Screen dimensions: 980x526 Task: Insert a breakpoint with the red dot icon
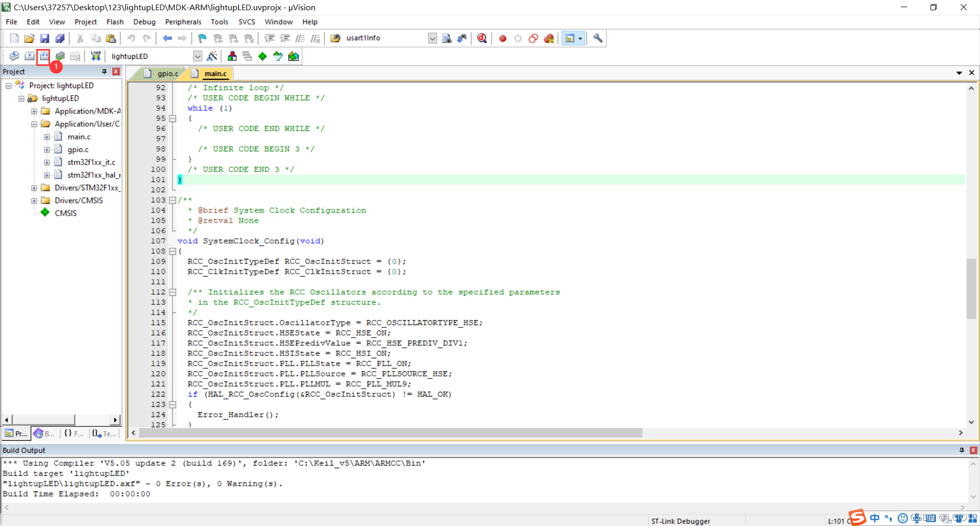[503, 38]
